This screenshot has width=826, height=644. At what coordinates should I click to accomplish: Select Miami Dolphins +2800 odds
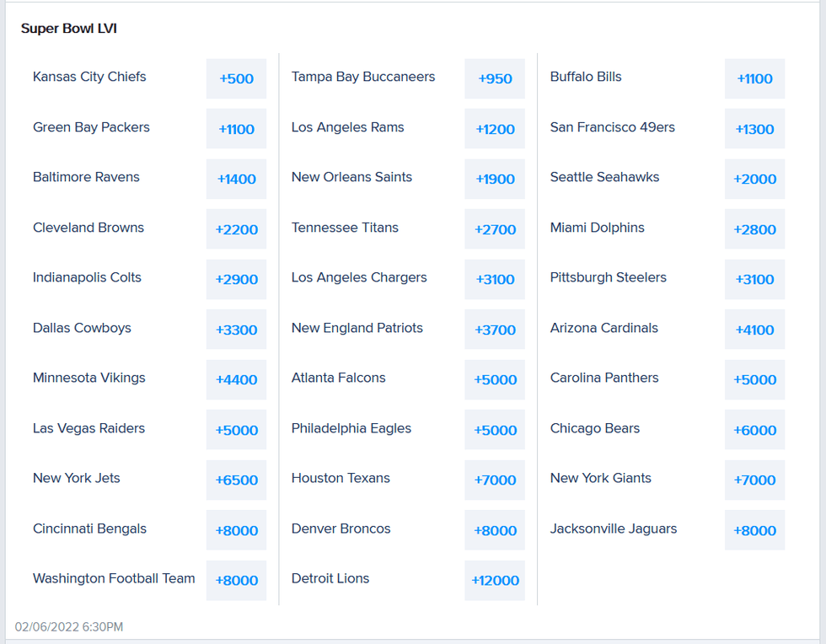(754, 228)
